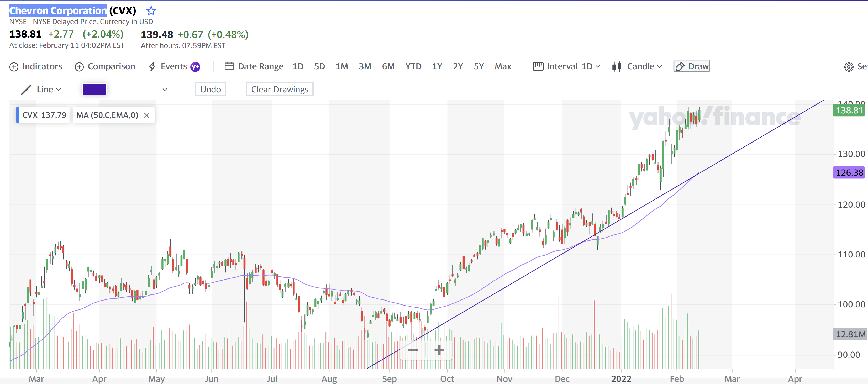Click the 126.38 moving average price tag
This screenshot has height=384, width=868.
(849, 172)
